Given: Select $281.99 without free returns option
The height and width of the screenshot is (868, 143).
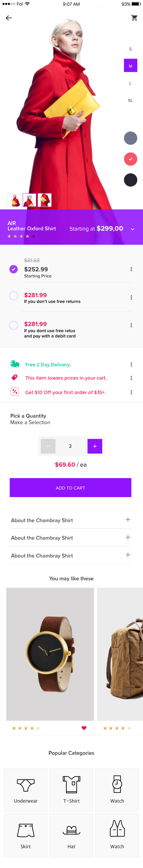Looking at the screenshot, I should click(13, 296).
